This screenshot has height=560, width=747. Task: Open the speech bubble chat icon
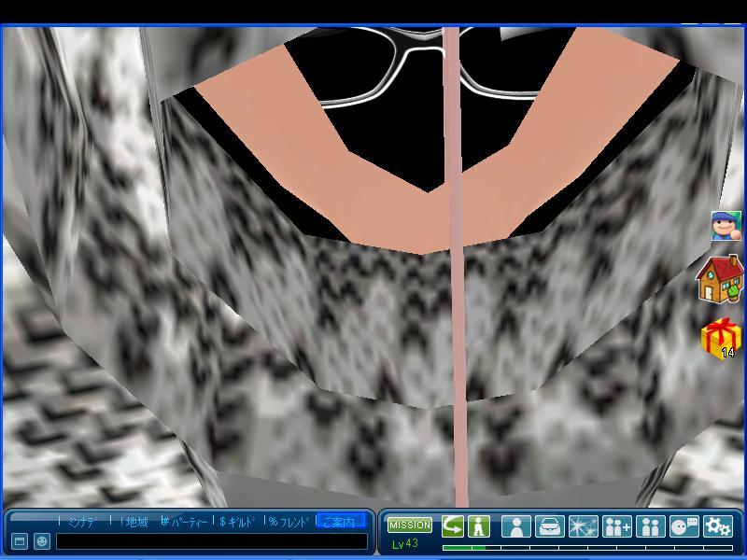[684, 526]
